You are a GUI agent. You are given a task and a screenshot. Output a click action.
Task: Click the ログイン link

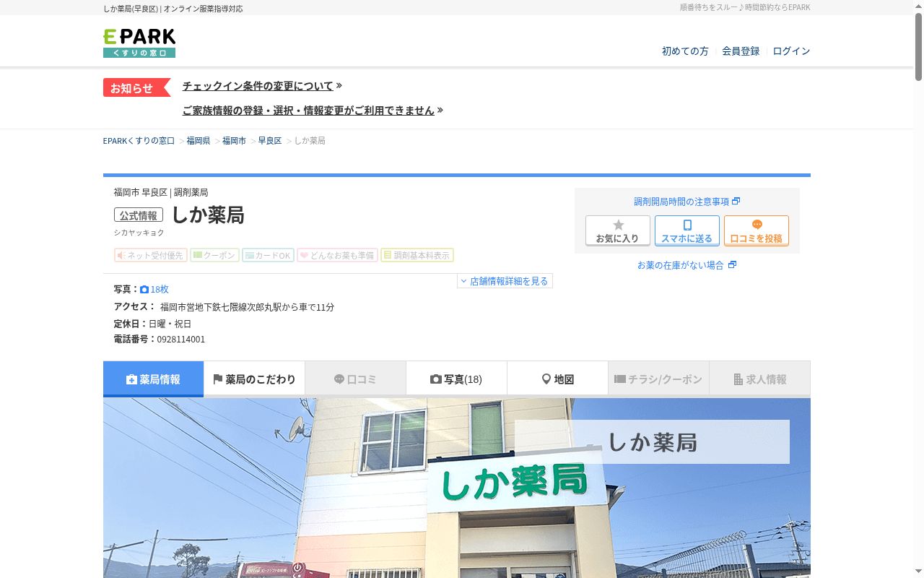pyautogui.click(x=791, y=51)
